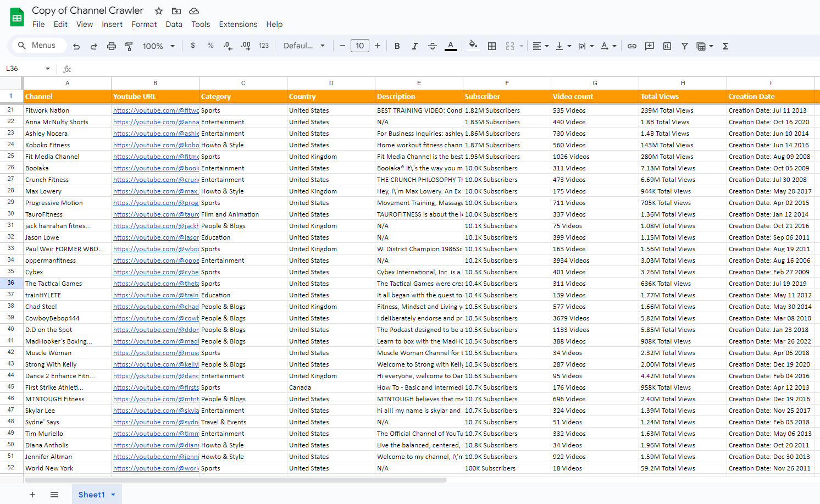Search the menus box

(x=40, y=46)
